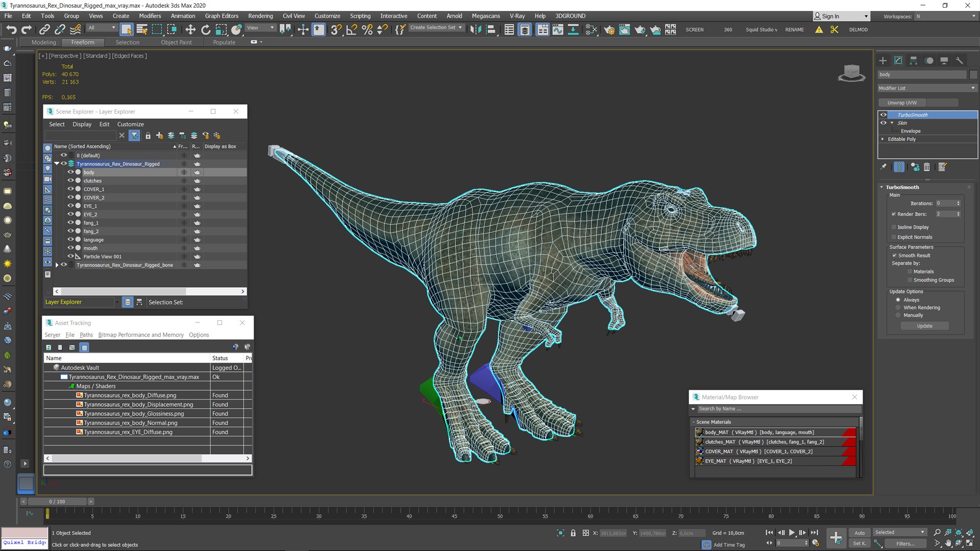Open the Utilities wrench panel tab
The width and height of the screenshot is (980, 551).
(960, 60)
